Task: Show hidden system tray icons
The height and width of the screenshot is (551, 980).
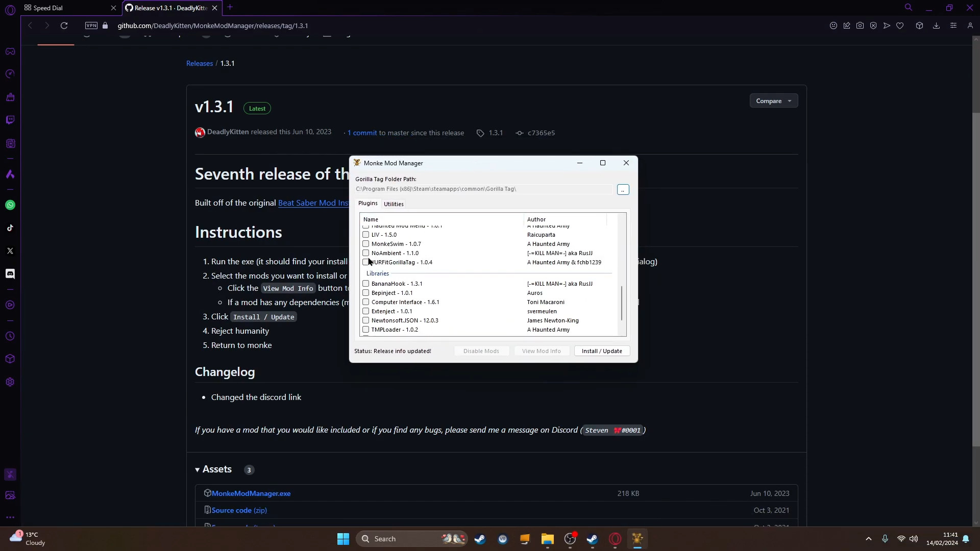Action: coord(868,539)
